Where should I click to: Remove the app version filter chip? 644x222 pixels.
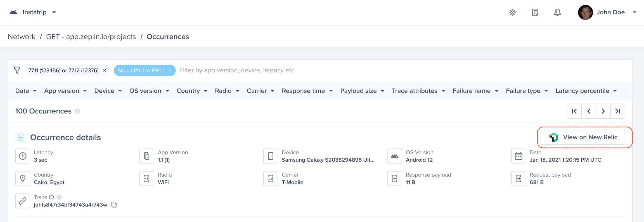pos(105,70)
